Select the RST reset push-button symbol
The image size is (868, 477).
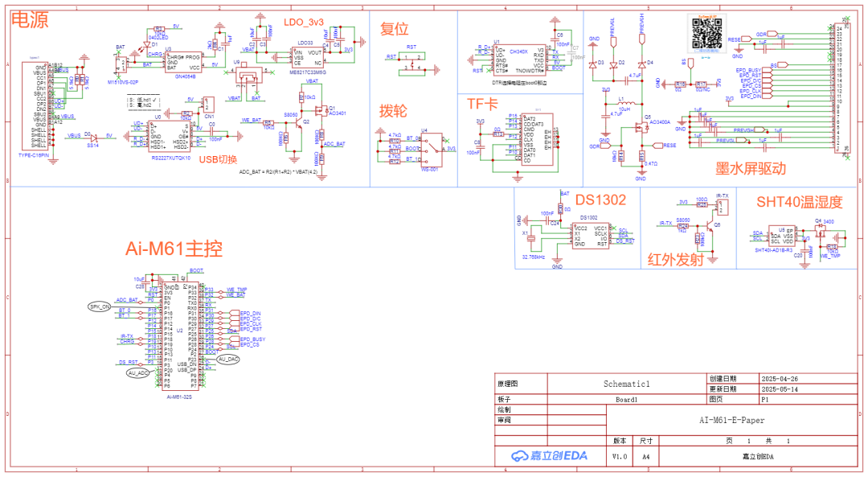pos(411,63)
